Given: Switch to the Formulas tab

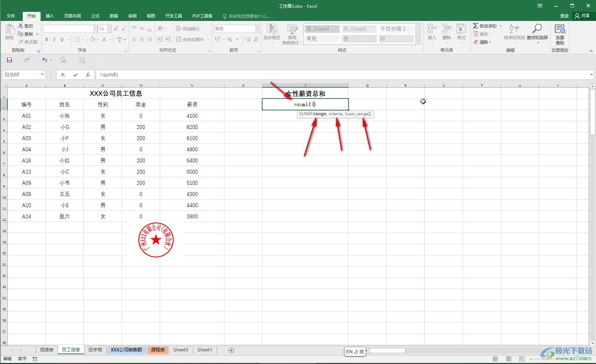Looking at the screenshot, I should click(95, 16).
